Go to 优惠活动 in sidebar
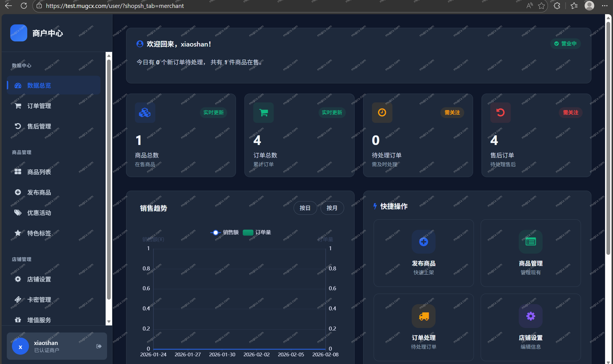This screenshot has height=364, width=613. (39, 213)
